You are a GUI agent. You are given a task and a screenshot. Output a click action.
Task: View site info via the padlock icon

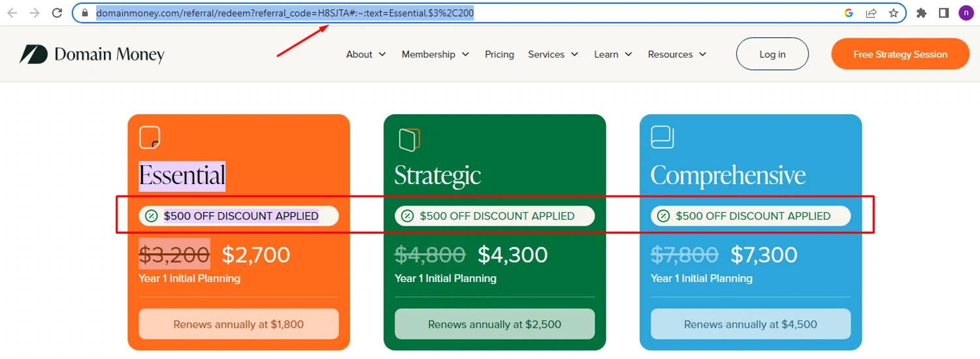(84, 13)
